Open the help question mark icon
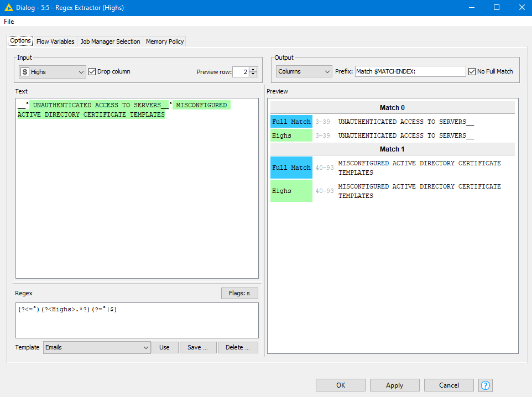This screenshot has width=532, height=397. [x=485, y=385]
